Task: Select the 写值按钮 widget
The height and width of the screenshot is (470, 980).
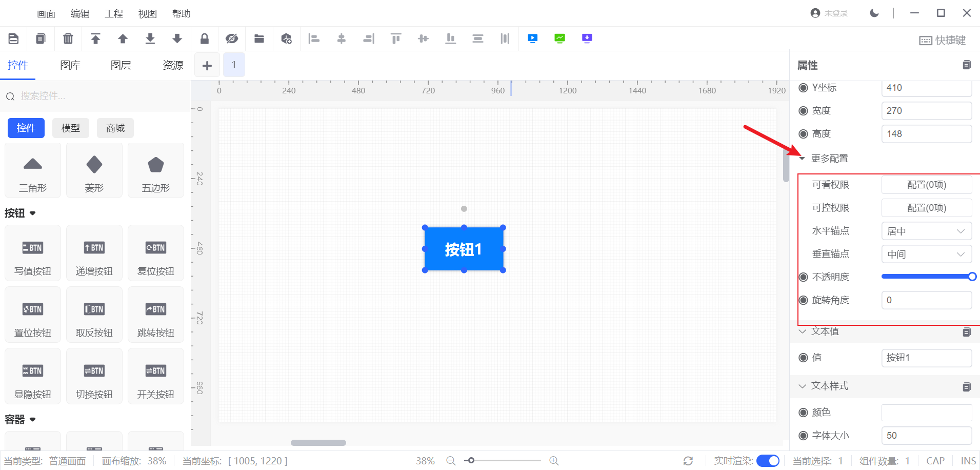Action: pyautogui.click(x=33, y=253)
